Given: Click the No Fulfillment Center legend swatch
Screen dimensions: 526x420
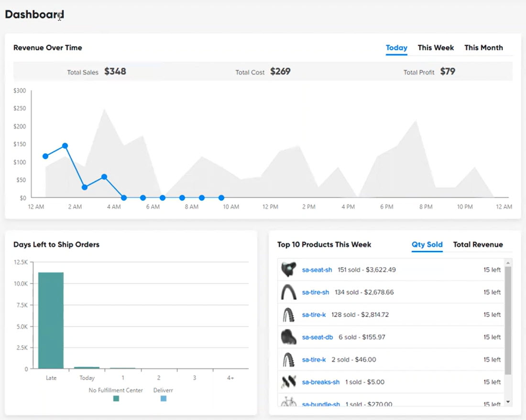Looking at the screenshot, I should [x=116, y=398].
